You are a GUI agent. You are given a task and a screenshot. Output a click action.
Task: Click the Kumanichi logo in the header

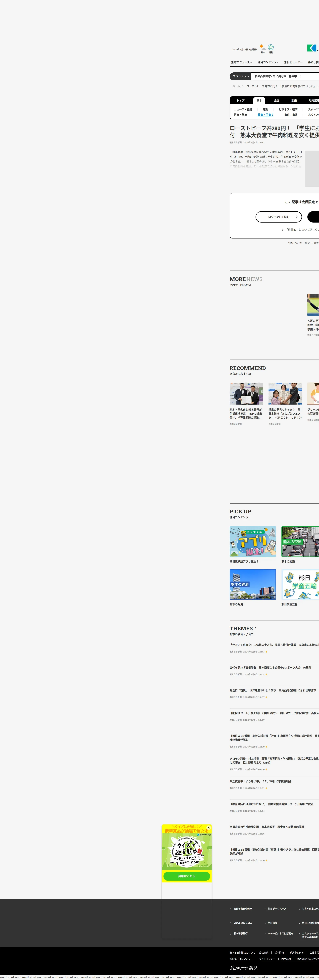(x=313, y=48)
